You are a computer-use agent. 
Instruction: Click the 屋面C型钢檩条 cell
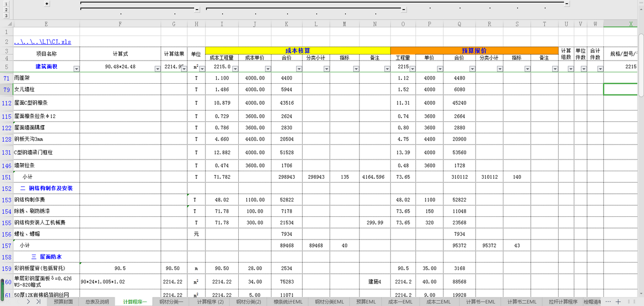pyautogui.click(x=46, y=103)
